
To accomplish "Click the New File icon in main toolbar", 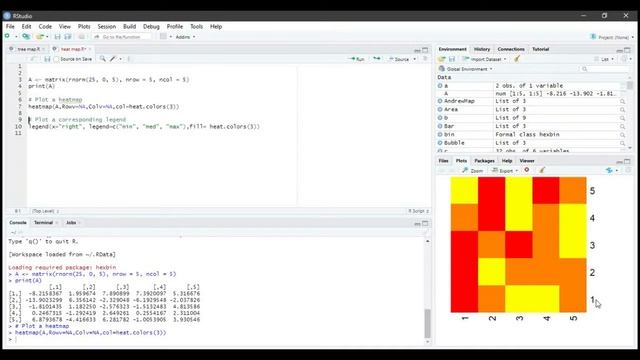I will pos(7,37).
